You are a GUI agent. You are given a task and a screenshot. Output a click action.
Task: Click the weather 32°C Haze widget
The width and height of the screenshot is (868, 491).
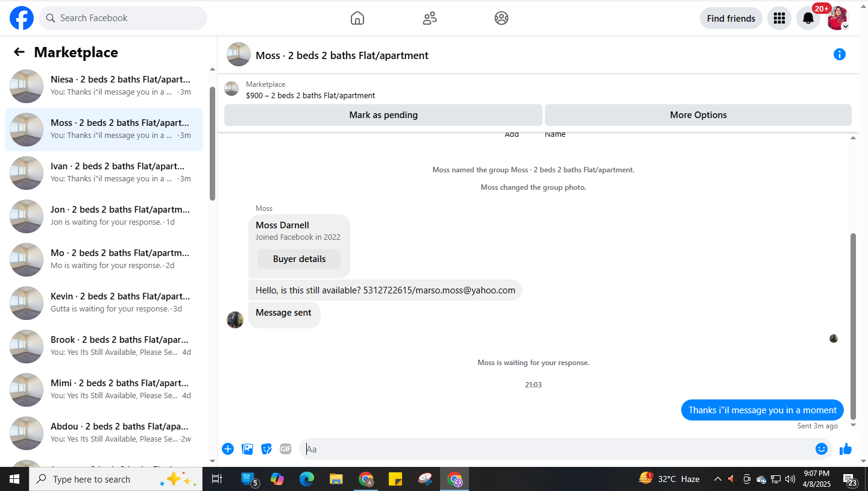pos(670,479)
